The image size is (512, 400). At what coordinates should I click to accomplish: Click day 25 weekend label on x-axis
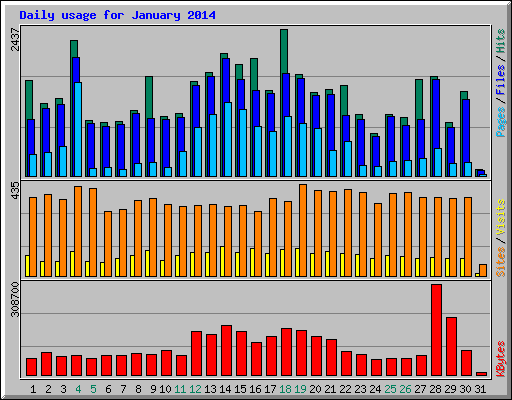[390, 389]
